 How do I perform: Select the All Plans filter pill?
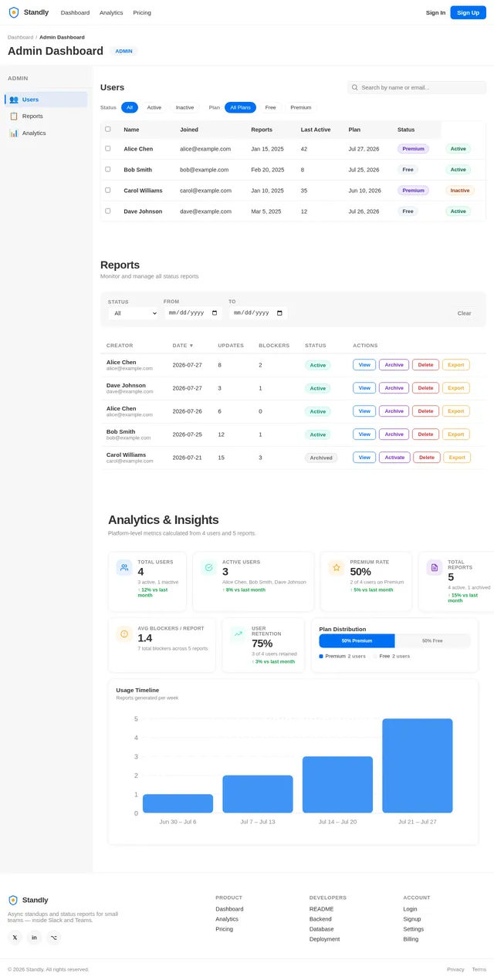(240, 107)
